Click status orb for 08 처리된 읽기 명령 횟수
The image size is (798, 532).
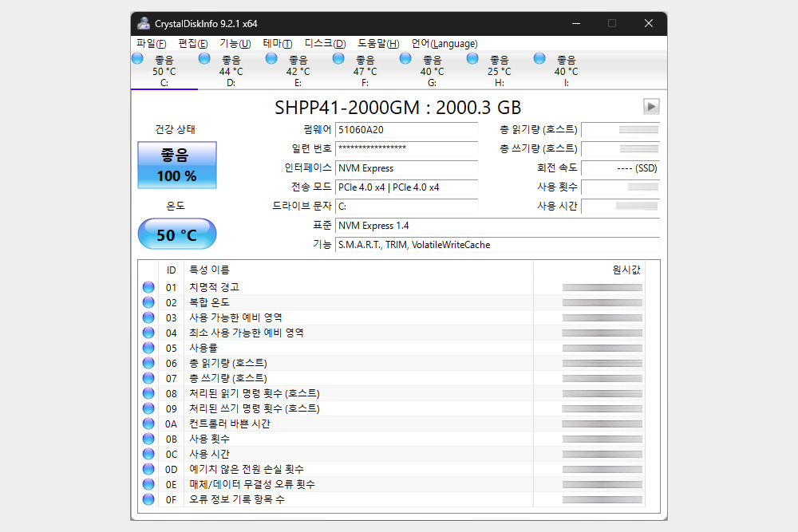click(148, 393)
